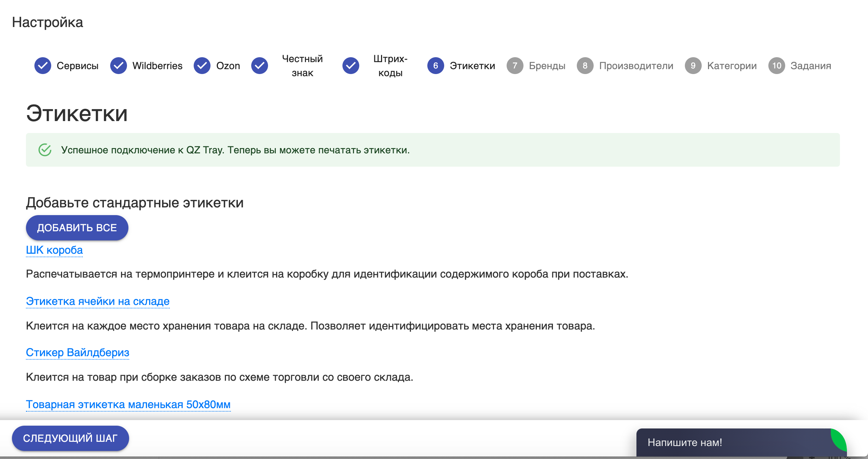Click the Штрих-коды completed step icon
The height and width of the screenshot is (459, 868).
(351, 66)
